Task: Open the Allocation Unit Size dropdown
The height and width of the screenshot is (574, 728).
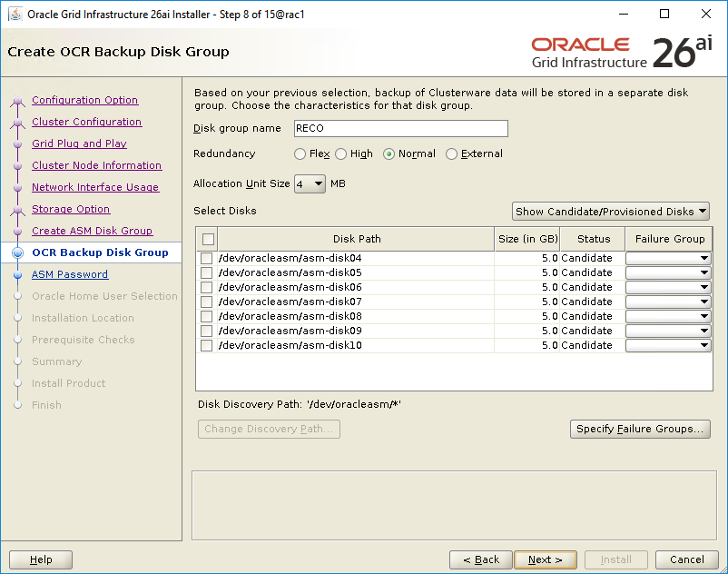Action: point(310,183)
